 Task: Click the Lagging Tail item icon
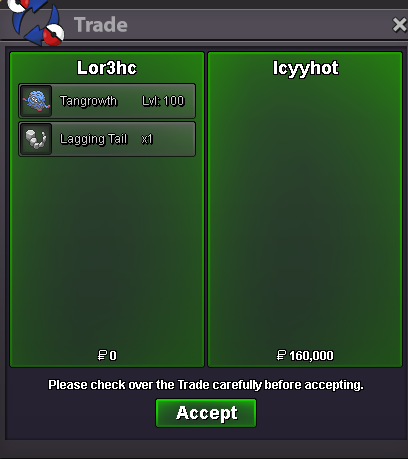[36, 139]
